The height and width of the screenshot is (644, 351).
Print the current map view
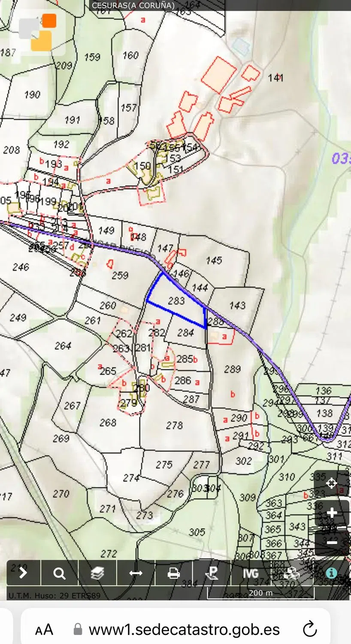(x=174, y=573)
